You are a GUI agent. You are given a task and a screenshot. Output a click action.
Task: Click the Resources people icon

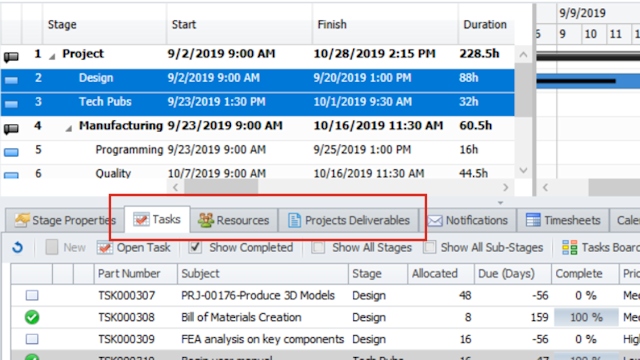pos(206,220)
